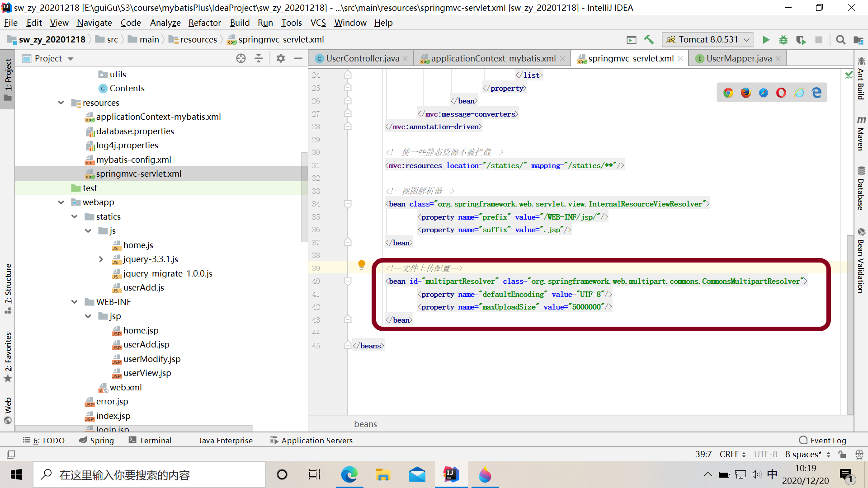Run with coverage icon in toolbar

click(x=801, y=40)
